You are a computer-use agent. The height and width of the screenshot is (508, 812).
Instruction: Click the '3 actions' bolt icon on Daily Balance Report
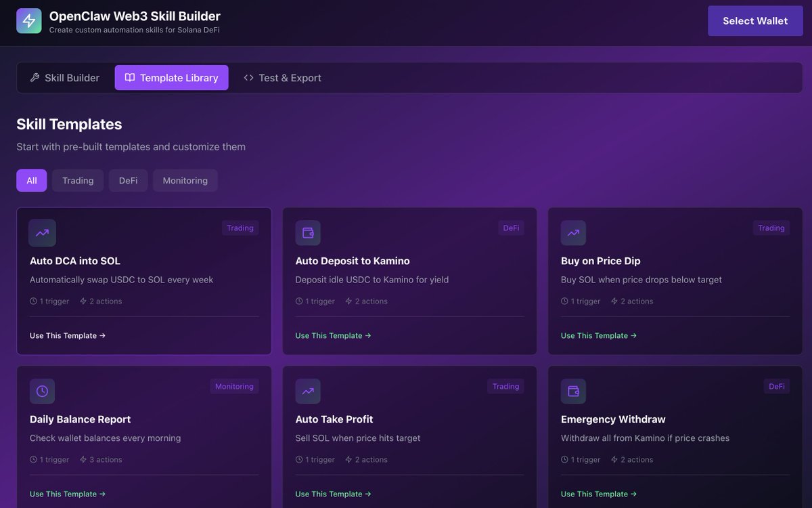tap(83, 460)
